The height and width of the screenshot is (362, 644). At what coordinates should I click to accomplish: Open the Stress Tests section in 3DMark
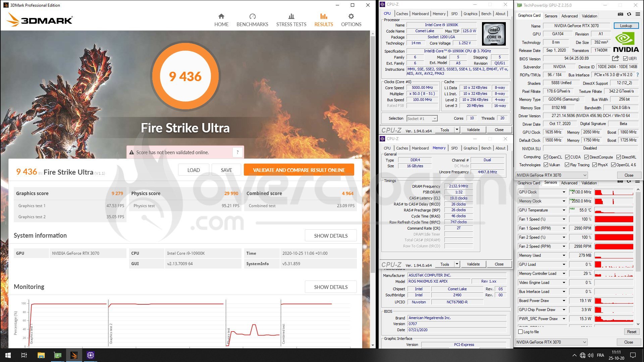coord(291,20)
